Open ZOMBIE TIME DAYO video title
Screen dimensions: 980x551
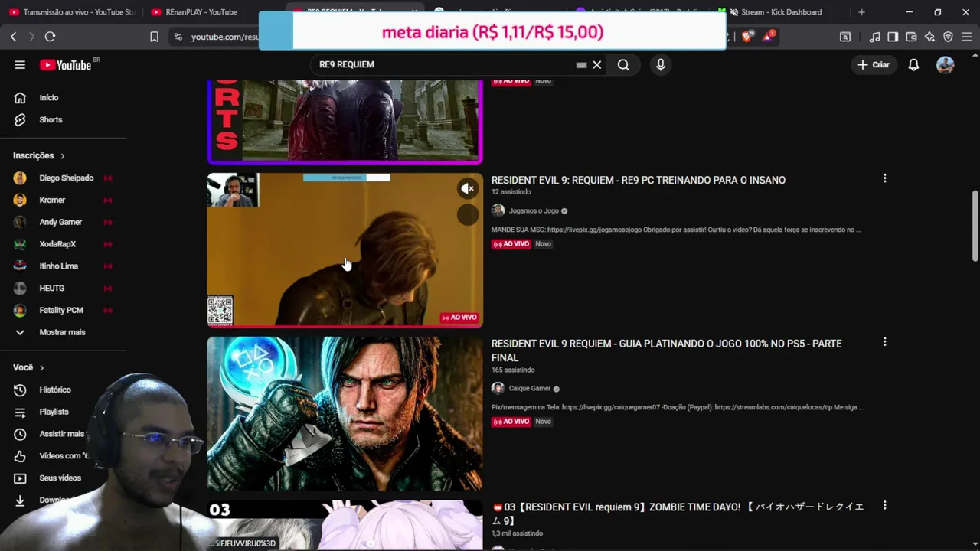tap(678, 514)
